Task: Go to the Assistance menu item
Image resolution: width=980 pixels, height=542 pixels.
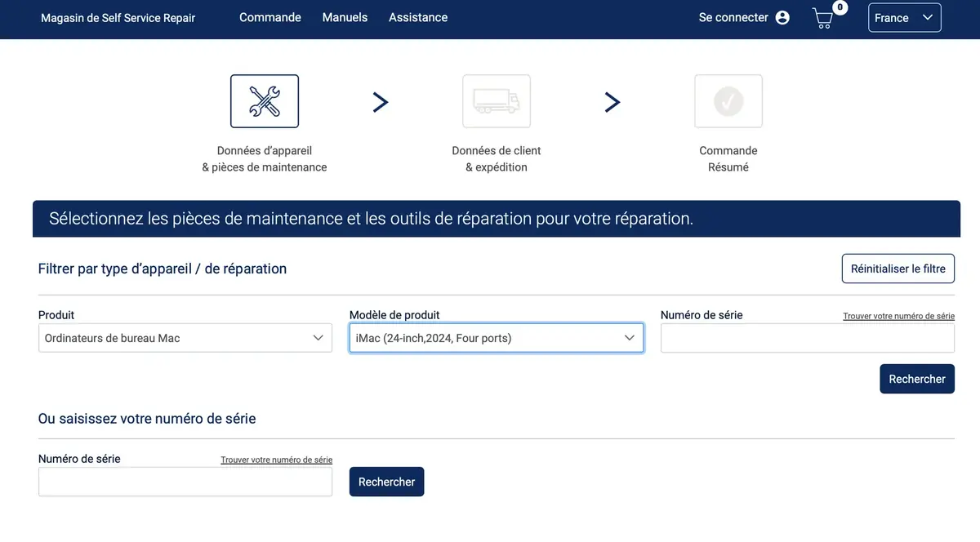Action: coord(418,17)
